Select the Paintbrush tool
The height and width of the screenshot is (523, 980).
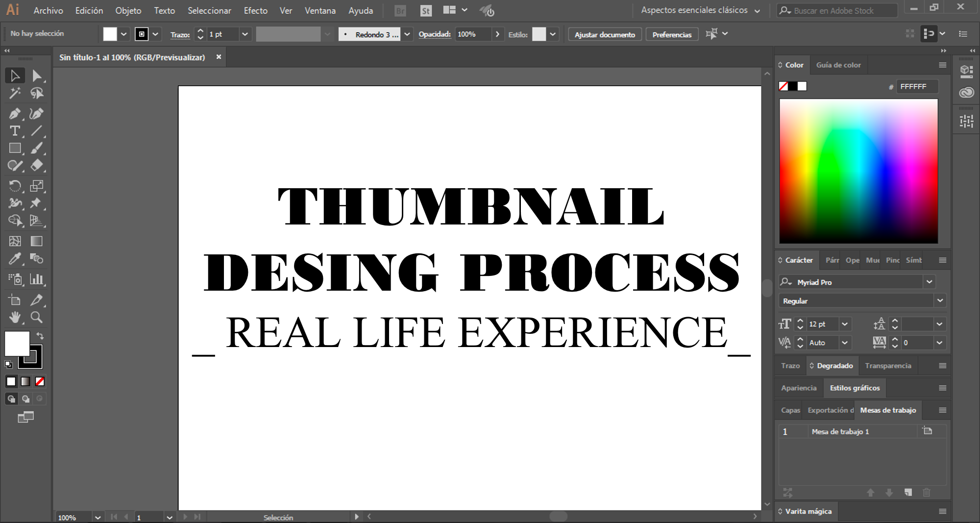[37, 148]
